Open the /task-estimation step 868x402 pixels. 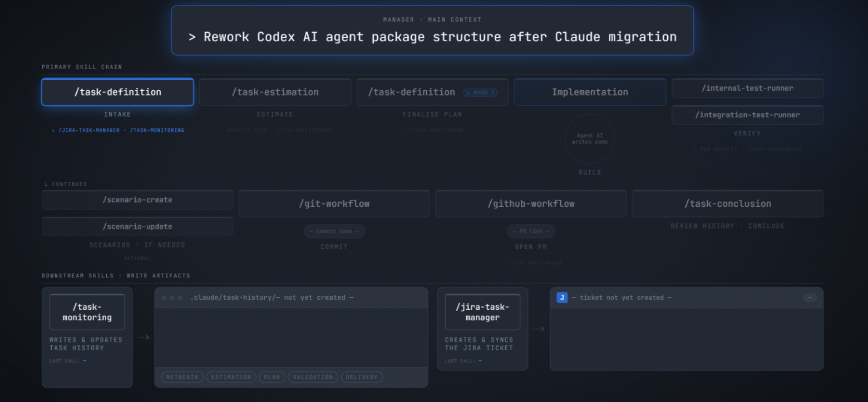275,92
